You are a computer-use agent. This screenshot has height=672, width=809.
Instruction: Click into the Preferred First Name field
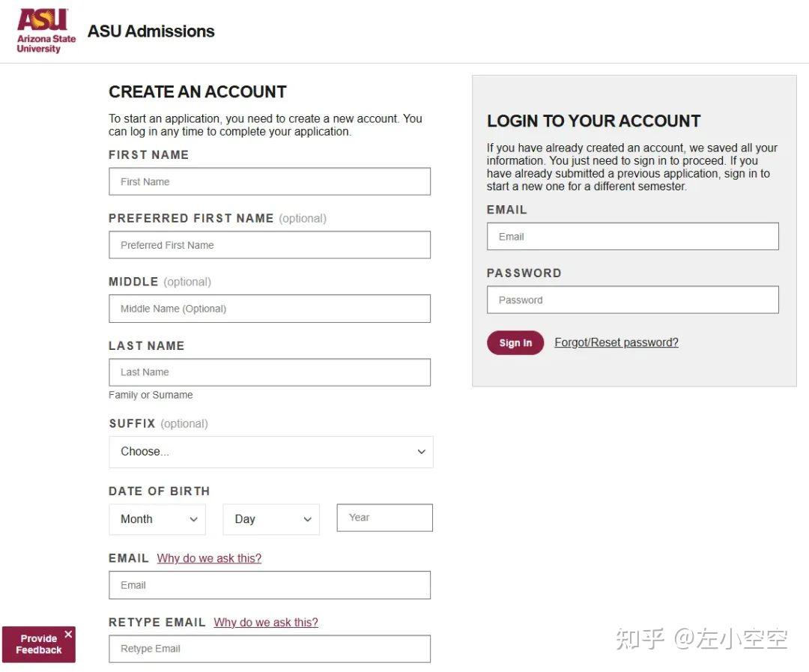[270, 245]
